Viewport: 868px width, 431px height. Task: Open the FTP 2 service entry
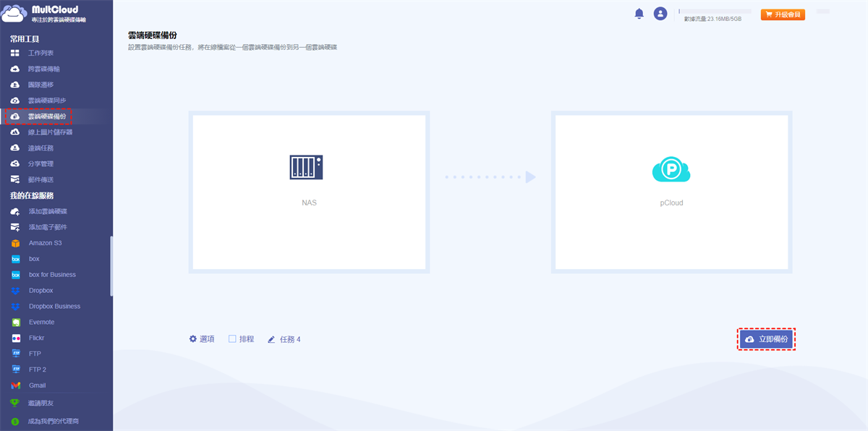(37, 370)
